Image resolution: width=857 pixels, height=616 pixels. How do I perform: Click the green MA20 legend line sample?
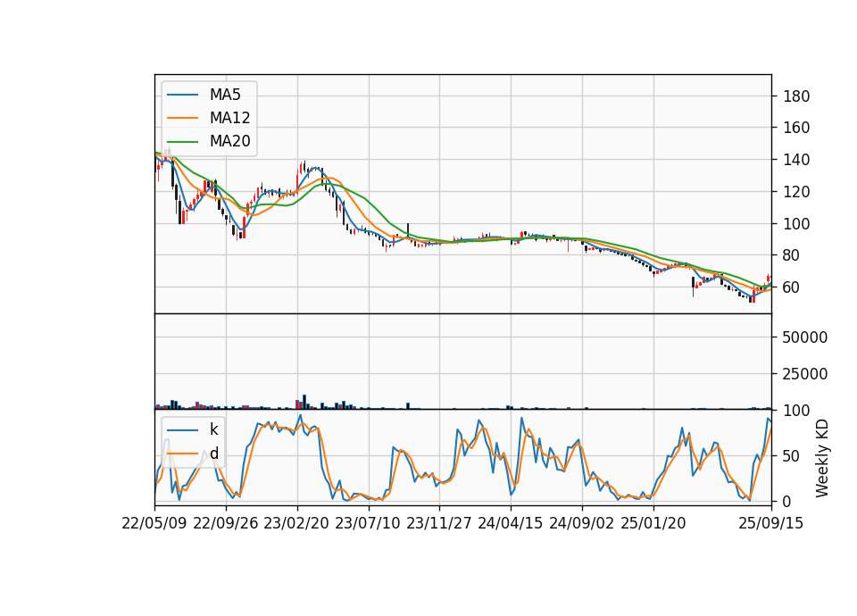tap(182, 142)
